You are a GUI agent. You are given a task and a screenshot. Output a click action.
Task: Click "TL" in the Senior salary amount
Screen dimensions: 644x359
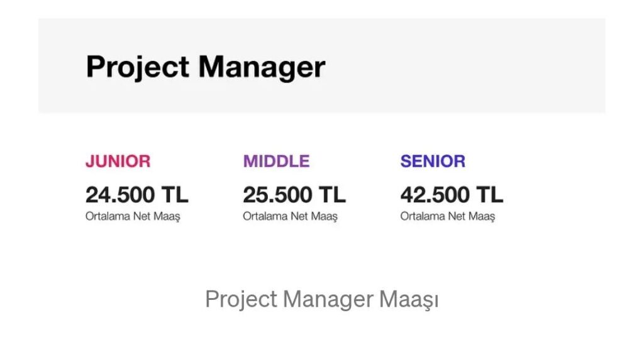click(x=489, y=194)
